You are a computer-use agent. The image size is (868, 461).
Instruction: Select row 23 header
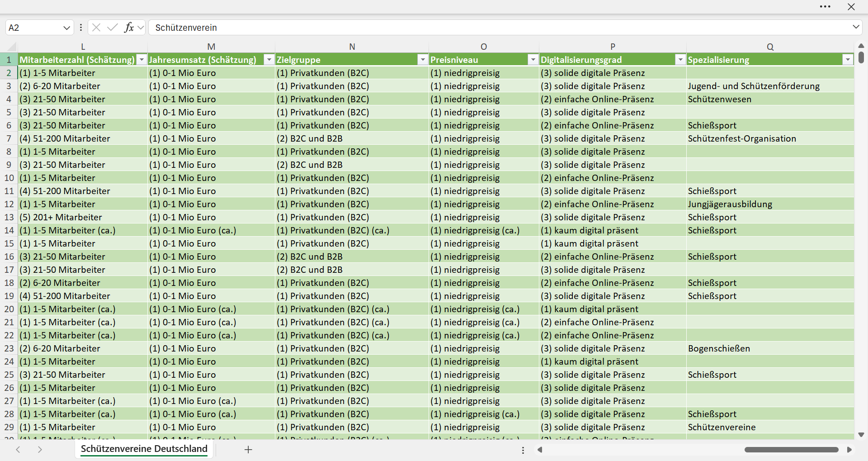point(9,348)
